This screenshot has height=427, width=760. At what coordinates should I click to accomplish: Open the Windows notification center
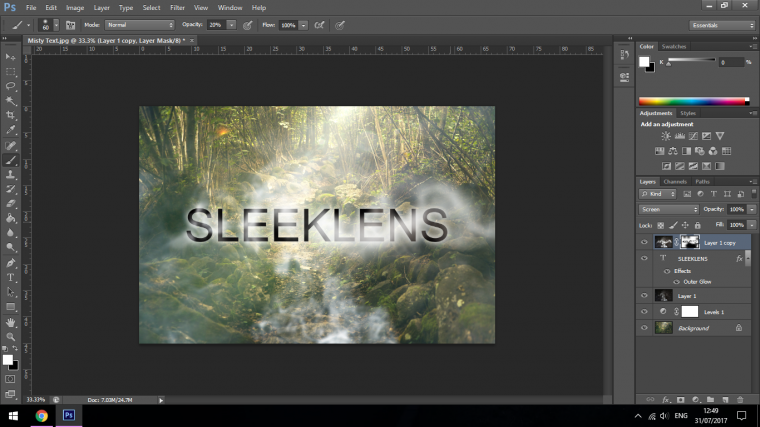[x=741, y=416]
